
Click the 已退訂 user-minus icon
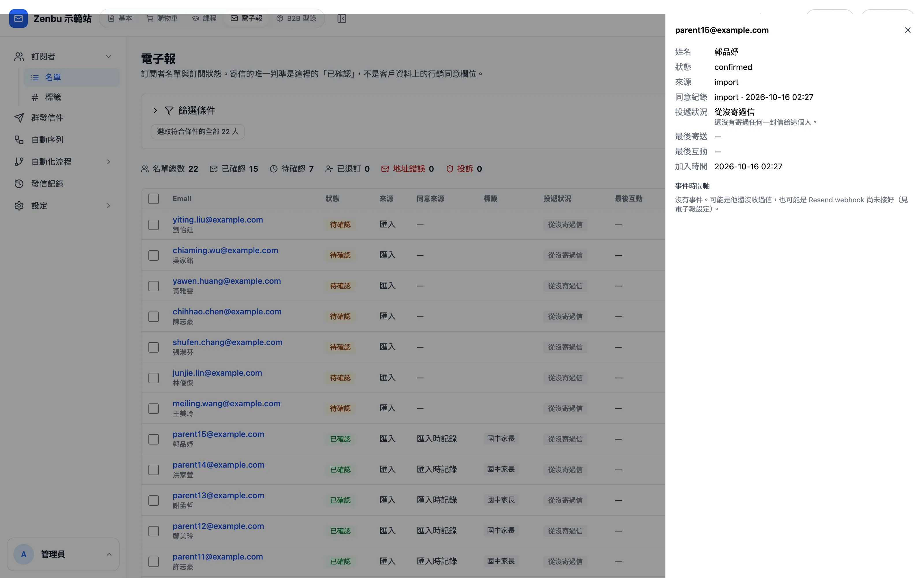[329, 168]
